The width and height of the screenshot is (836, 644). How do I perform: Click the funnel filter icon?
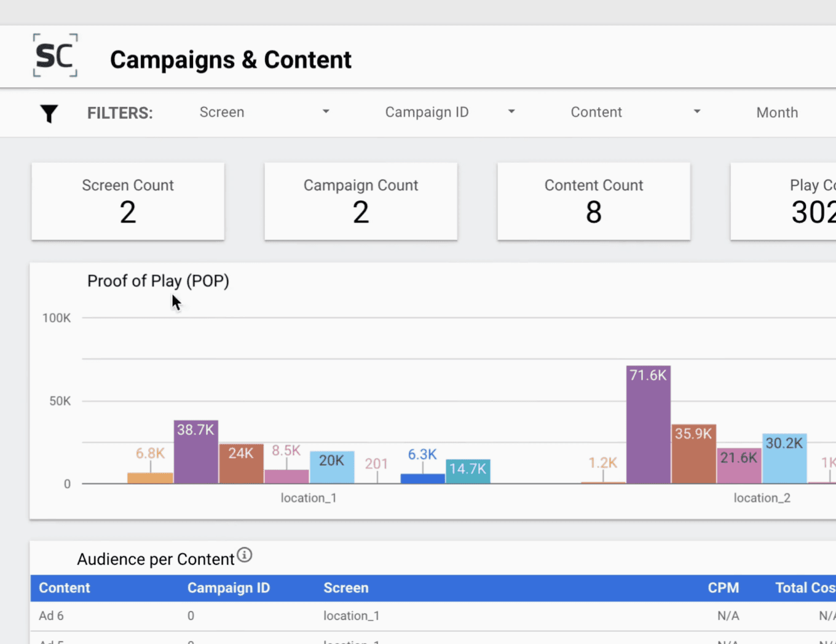tap(49, 114)
